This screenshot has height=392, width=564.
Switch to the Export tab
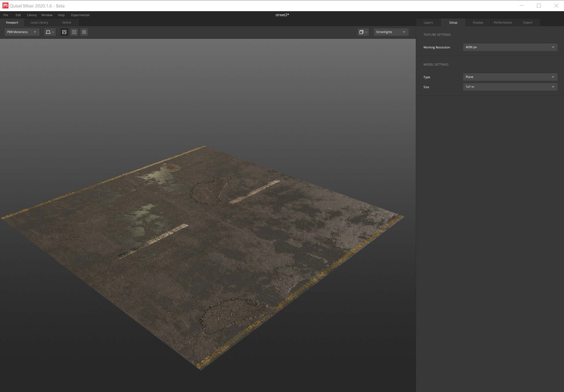point(528,23)
